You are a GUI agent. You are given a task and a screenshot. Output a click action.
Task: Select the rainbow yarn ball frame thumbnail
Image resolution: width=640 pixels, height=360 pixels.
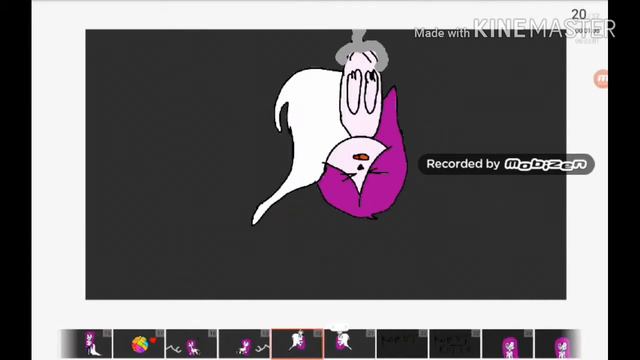(139, 344)
